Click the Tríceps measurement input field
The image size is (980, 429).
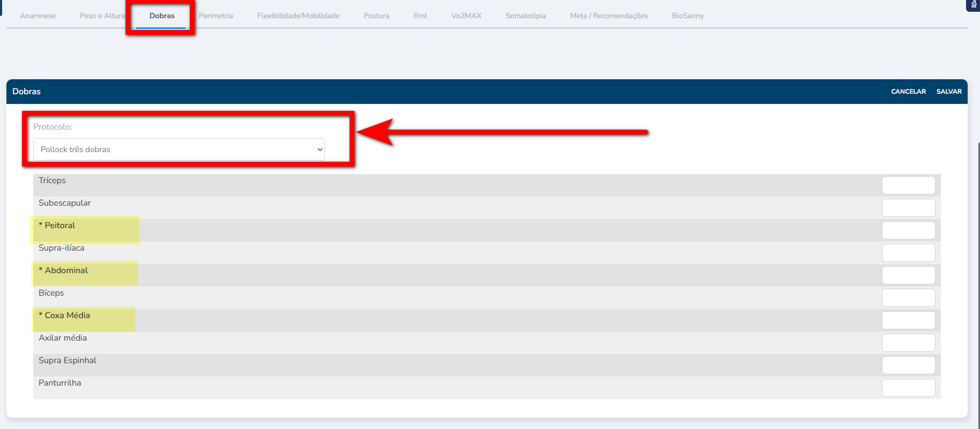[908, 185]
